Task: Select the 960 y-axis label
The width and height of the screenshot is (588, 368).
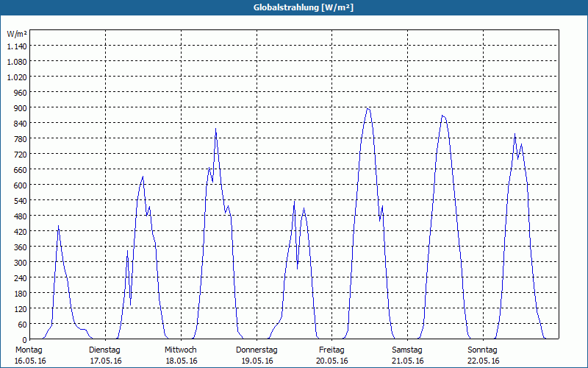Action: click(x=21, y=93)
